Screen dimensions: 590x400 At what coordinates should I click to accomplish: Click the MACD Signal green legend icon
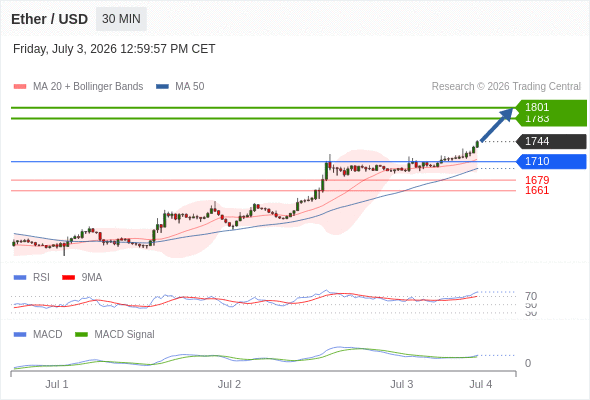point(81,335)
